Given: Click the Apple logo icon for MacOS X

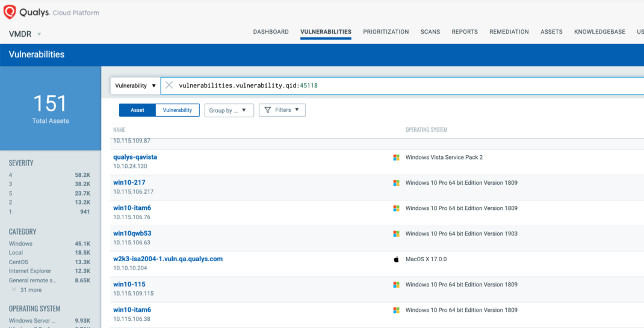Looking at the screenshot, I should (396, 259).
